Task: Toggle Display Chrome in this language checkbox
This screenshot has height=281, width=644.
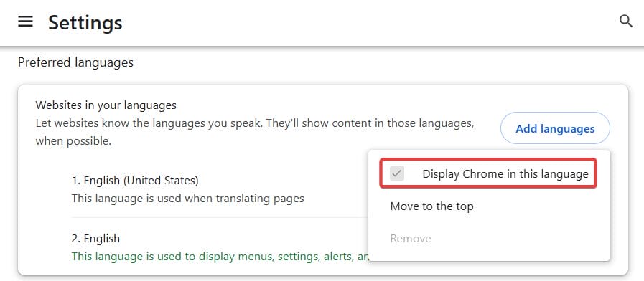Action: [397, 173]
